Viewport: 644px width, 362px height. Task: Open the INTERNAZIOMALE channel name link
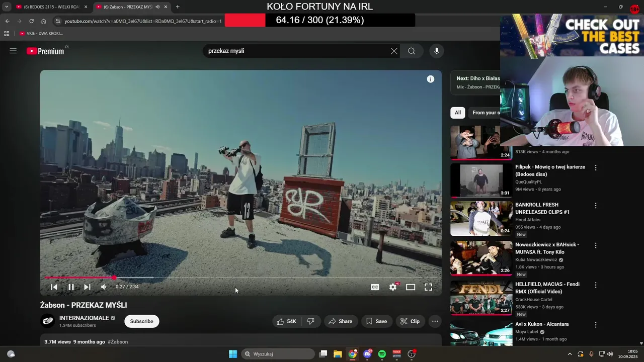point(84,318)
